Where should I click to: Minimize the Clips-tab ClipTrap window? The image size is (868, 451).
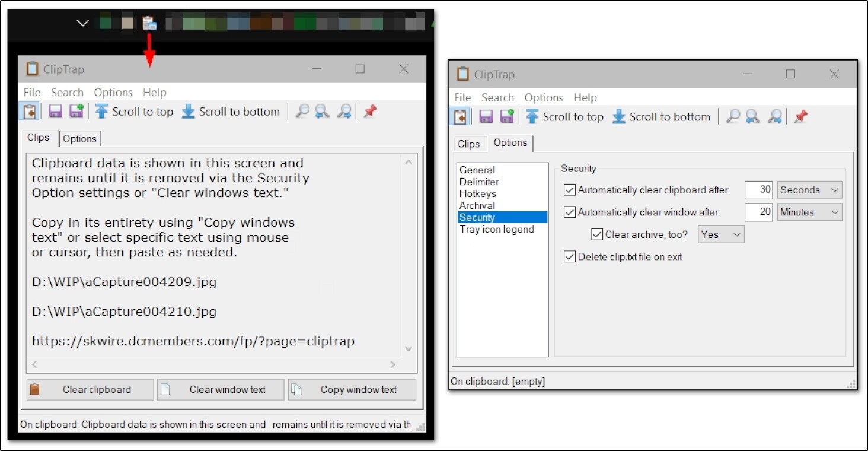pos(317,69)
